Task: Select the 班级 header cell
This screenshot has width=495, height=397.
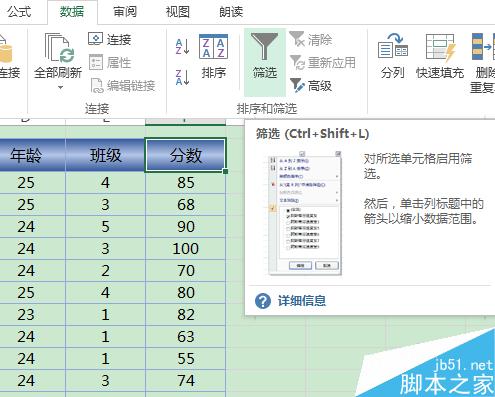Action: (105, 155)
